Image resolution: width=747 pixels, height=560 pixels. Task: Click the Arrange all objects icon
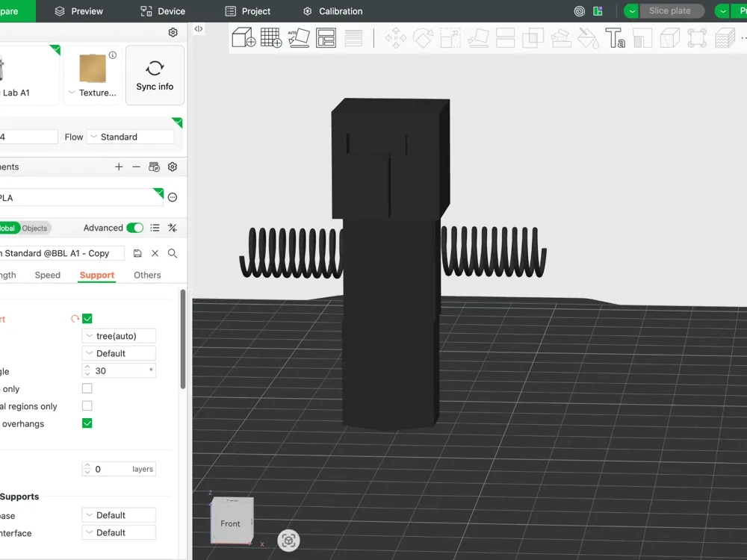(326, 38)
